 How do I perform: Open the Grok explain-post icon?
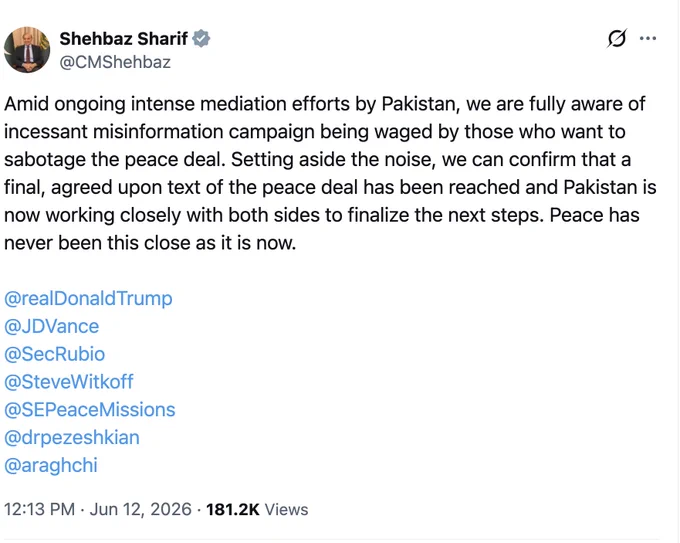click(x=617, y=39)
